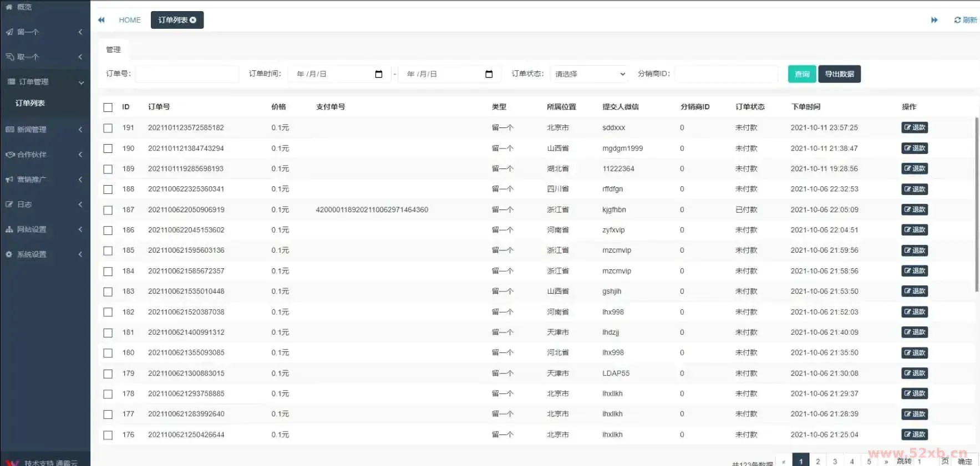Check the box for order ID 191

(x=108, y=128)
